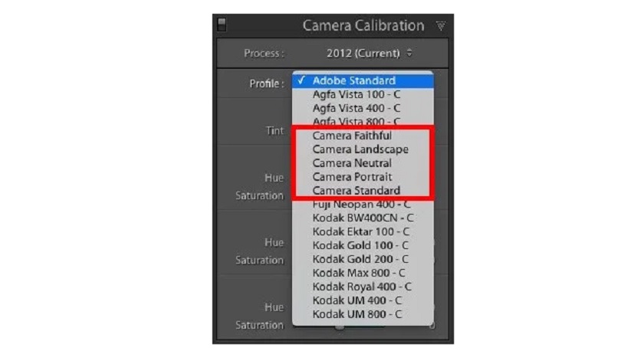Choose Fuji Neopan 400 - C profile
The image size is (644, 364).
click(x=361, y=205)
